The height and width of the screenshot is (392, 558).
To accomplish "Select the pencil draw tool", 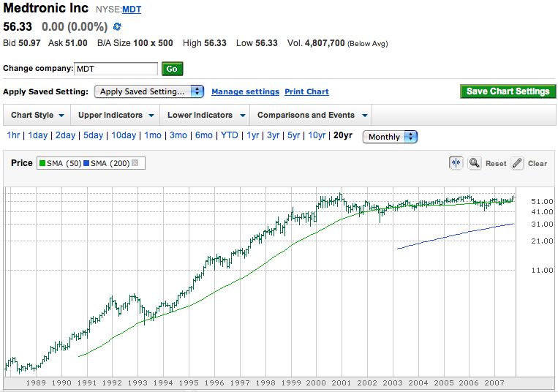I will [516, 163].
